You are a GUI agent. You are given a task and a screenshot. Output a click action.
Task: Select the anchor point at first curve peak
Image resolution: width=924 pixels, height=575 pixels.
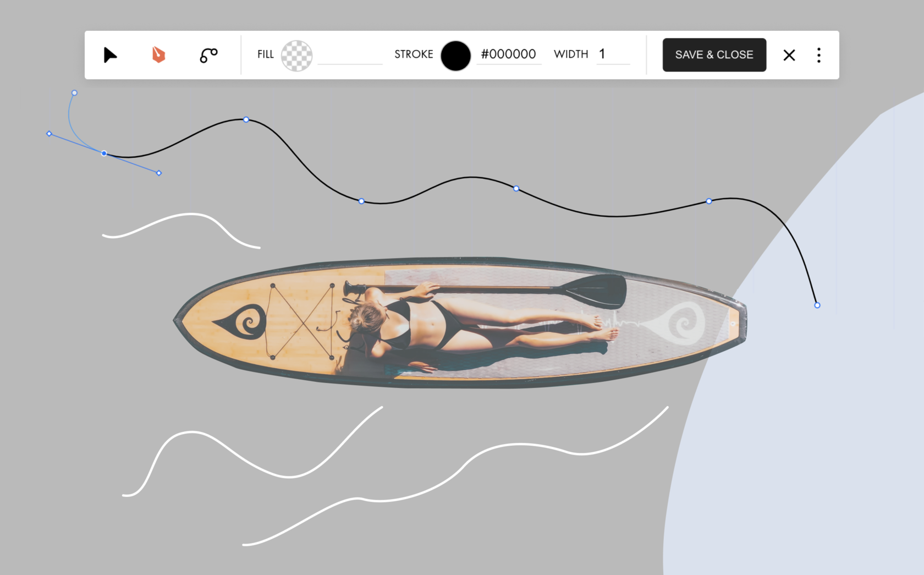[246, 119]
